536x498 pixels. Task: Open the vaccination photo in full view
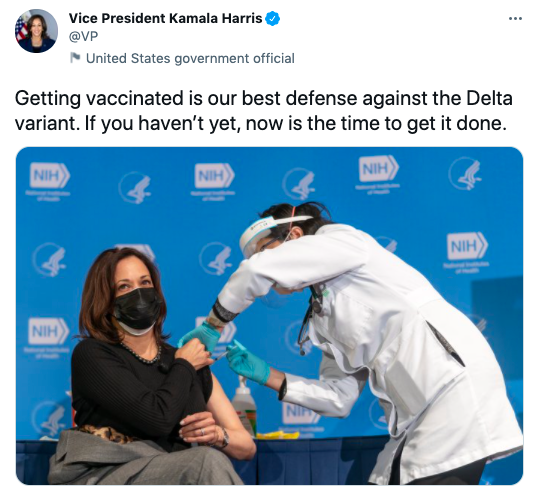269,315
